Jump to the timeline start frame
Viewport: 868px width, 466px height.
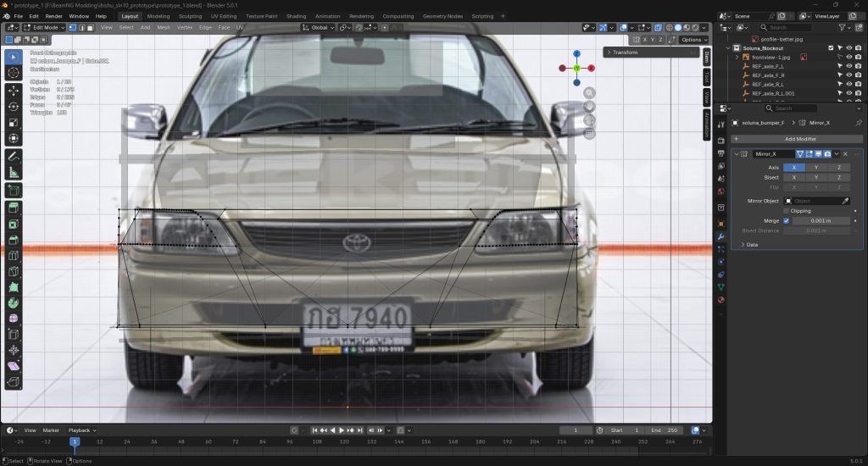pos(314,430)
